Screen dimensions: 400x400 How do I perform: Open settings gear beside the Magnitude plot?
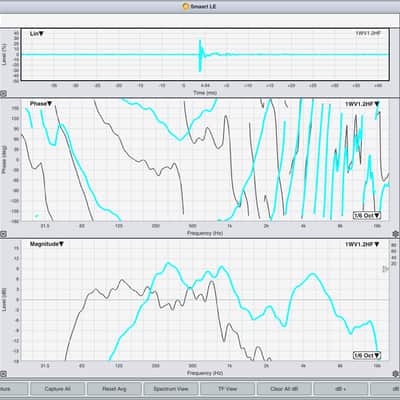pyautogui.click(x=396, y=374)
